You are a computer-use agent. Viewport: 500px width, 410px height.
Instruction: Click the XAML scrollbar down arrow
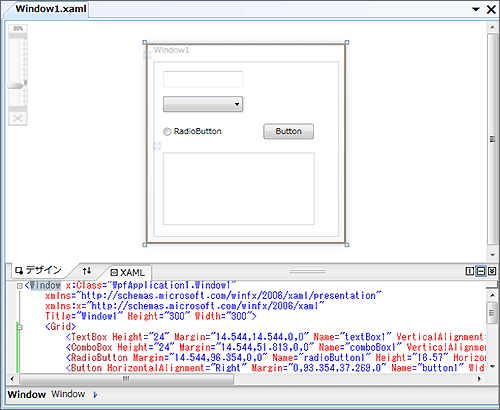(x=492, y=366)
